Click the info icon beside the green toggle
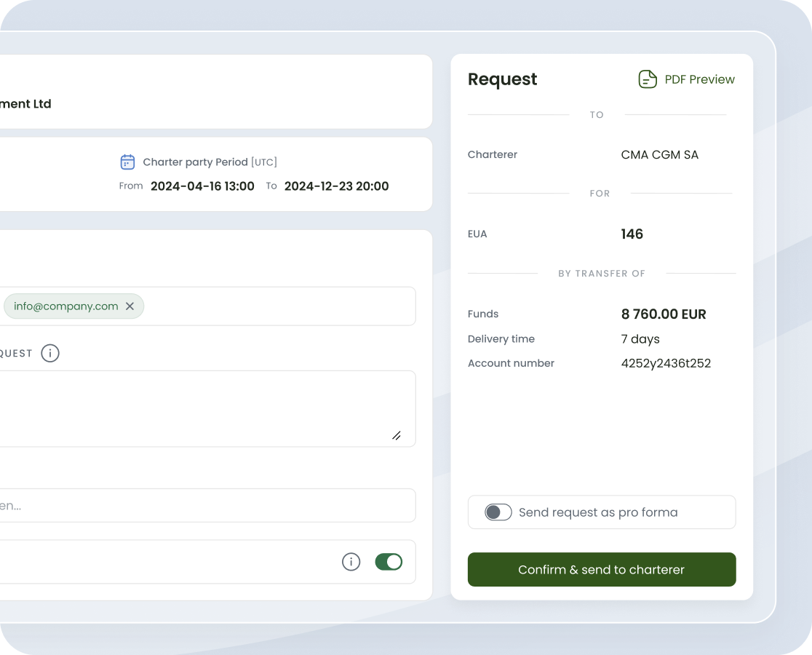 (351, 562)
